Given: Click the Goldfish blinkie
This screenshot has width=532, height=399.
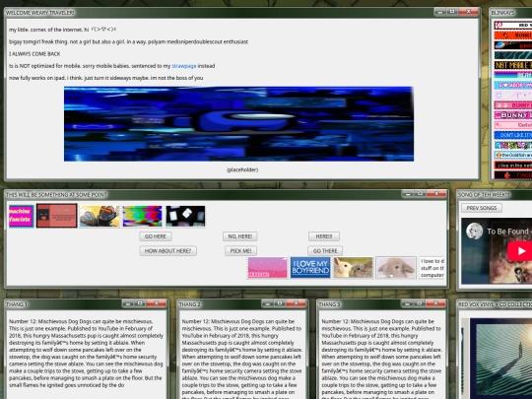Looking at the screenshot, I should [x=513, y=155].
